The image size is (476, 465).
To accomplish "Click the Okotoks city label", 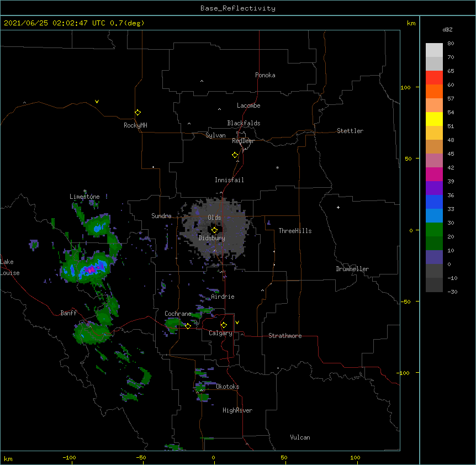I will click(x=228, y=387).
